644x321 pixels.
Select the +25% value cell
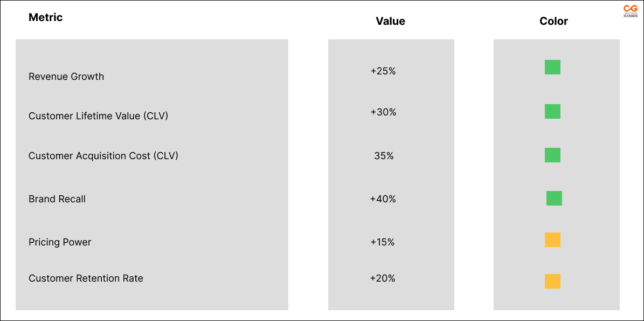(x=383, y=71)
